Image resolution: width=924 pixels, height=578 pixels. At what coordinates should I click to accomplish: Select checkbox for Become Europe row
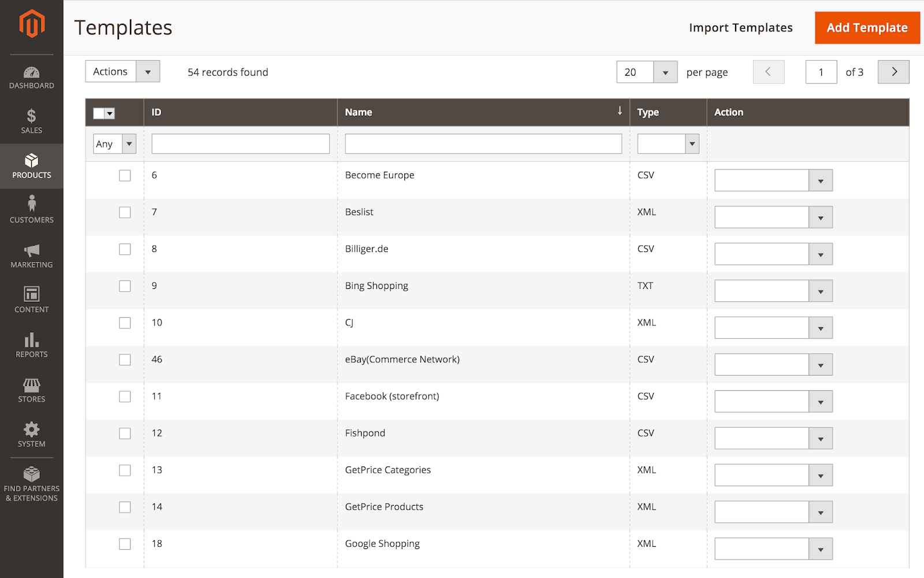coord(125,176)
